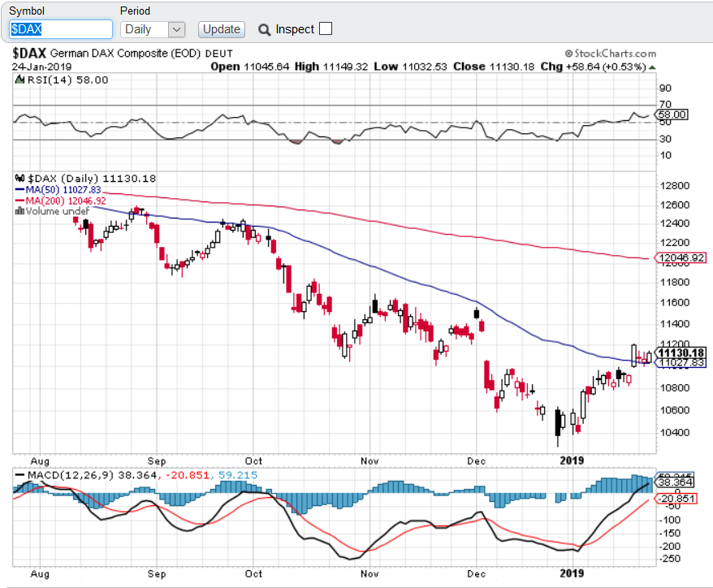Click the 58.00 RSI value tag
Image resolution: width=713 pixels, height=588 pixels.
click(673, 115)
